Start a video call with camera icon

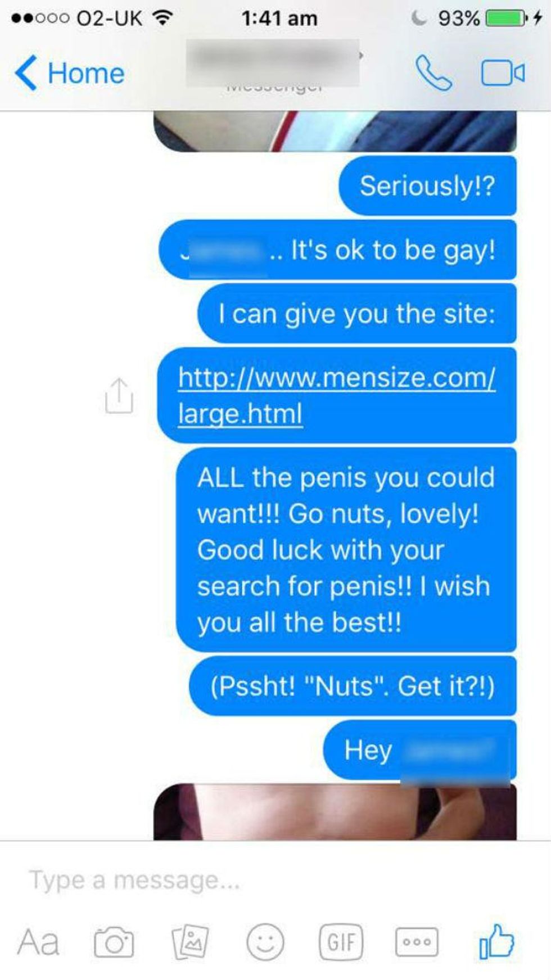click(x=503, y=73)
